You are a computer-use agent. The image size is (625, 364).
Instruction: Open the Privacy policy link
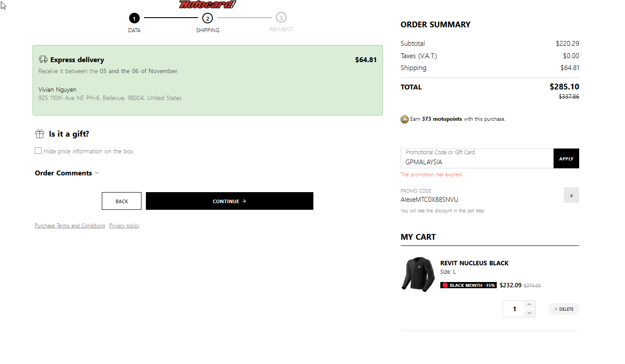point(124,226)
